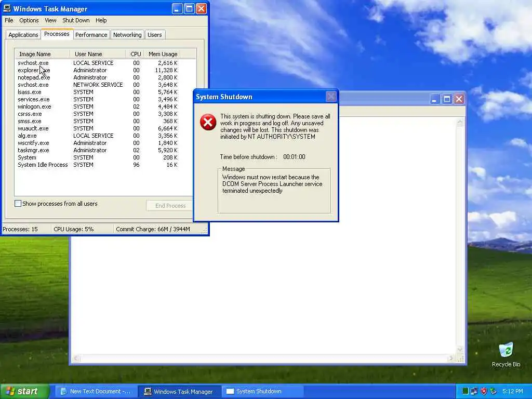The width and height of the screenshot is (532, 399).
Task: Click the Commit Charge status bar entry
Action: 153,229
